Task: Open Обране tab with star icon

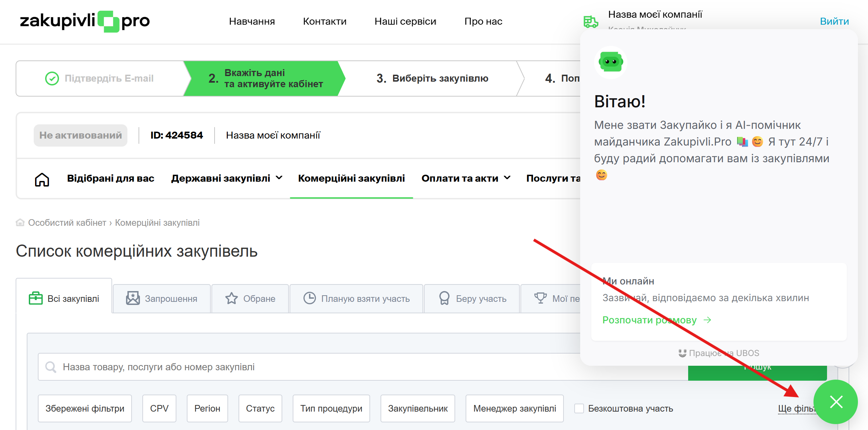Action: click(250, 299)
